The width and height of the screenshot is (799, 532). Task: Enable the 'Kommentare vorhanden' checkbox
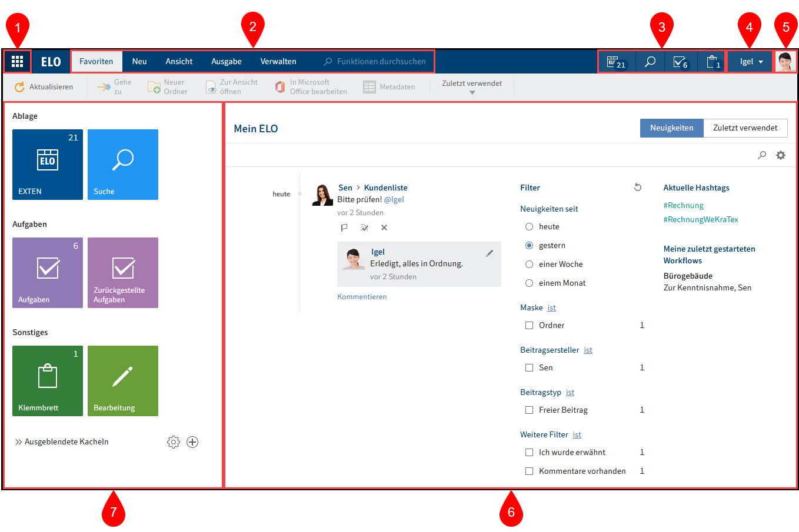(529, 471)
